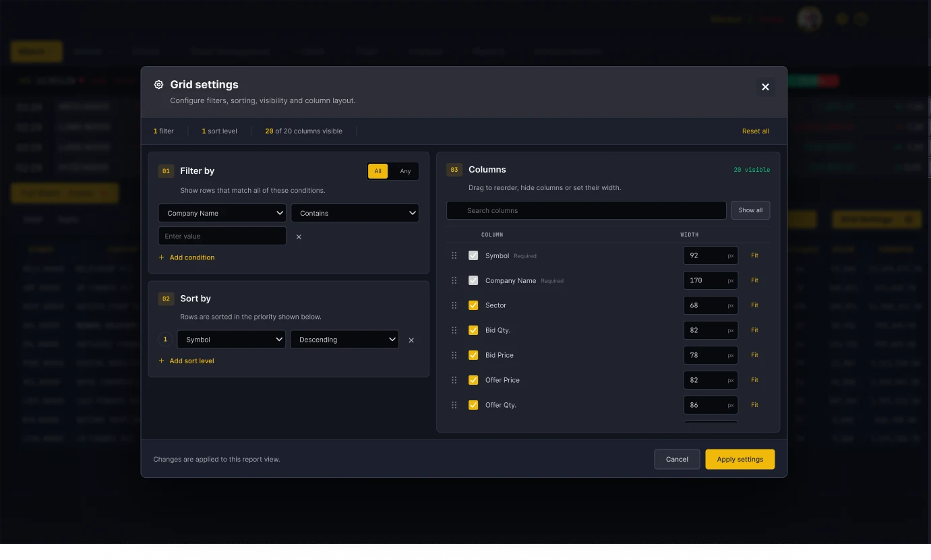Click the Offer Price width field
931x560 pixels.
711,380
